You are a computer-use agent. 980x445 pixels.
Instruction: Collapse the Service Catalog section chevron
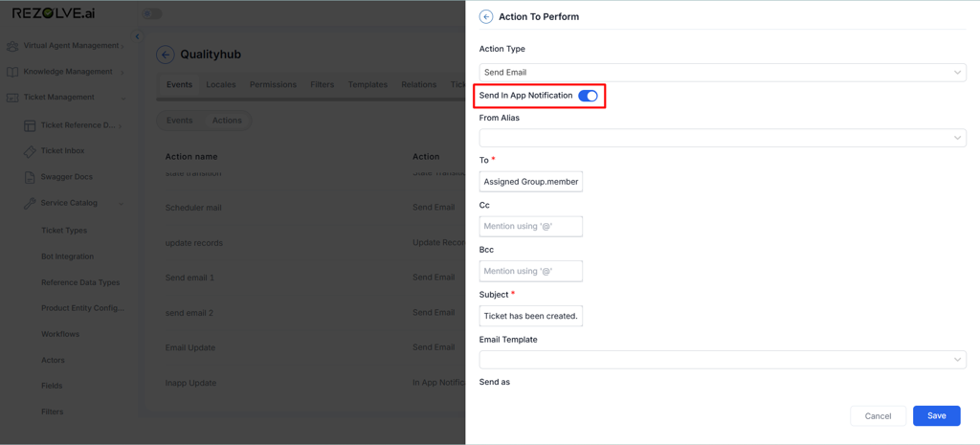[121, 204]
